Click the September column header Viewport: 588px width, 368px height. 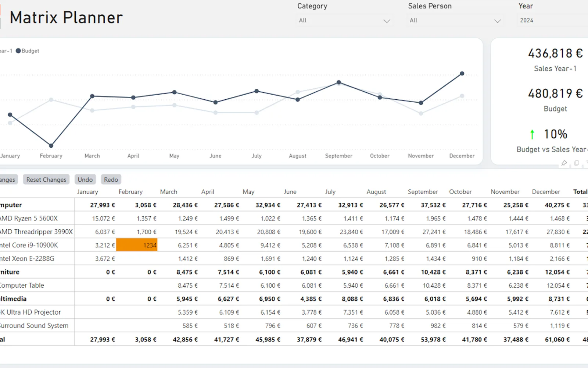coord(423,192)
